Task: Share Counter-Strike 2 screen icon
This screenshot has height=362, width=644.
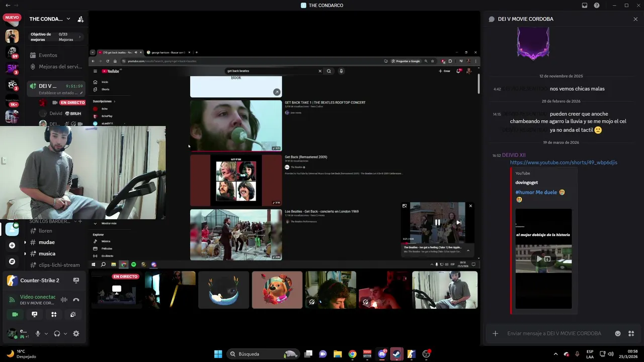Action: tap(76, 281)
